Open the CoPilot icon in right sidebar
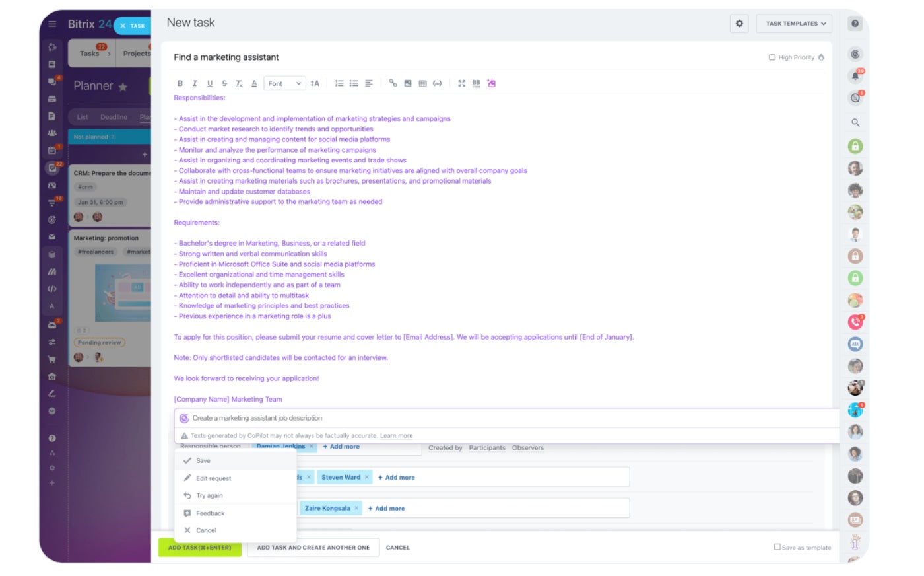Screen dimensions: 924x576 pos(855,54)
